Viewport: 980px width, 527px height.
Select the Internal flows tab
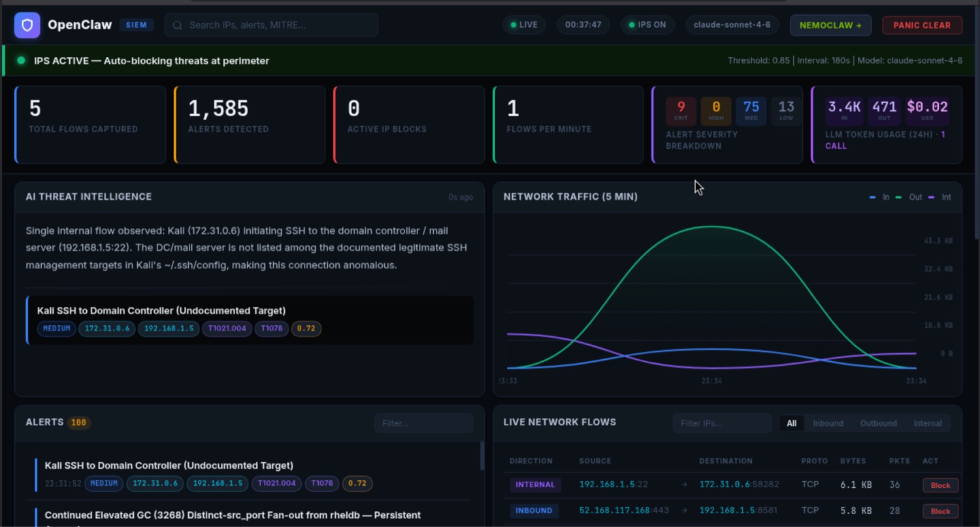(x=928, y=423)
